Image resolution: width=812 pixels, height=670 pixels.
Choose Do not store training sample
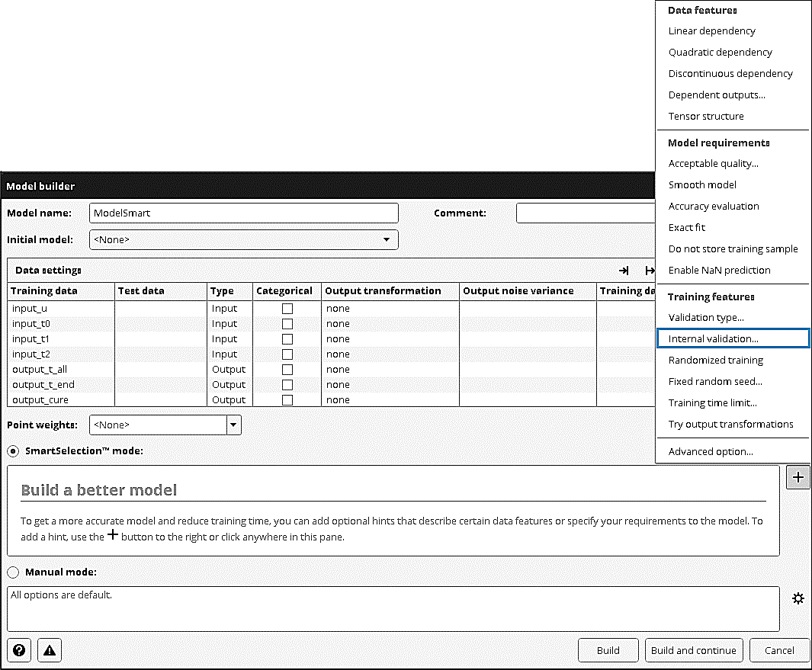pyautogui.click(x=733, y=249)
